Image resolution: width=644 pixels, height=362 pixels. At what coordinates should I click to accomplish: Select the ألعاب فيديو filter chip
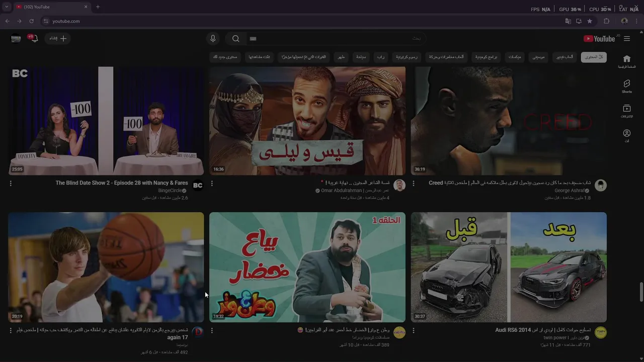pyautogui.click(x=565, y=57)
